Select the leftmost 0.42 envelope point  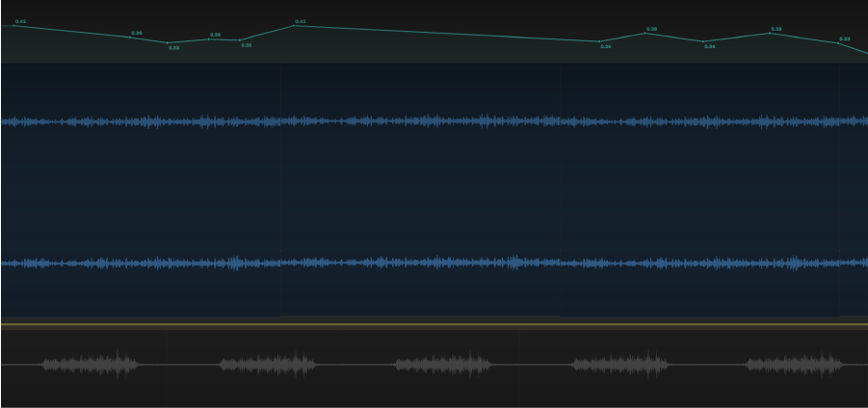pos(13,25)
